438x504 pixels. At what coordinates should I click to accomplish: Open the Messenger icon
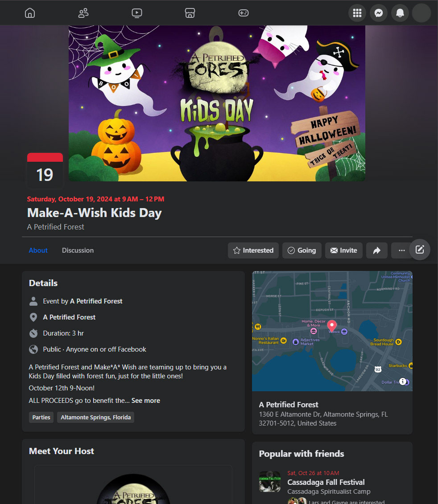coord(379,13)
